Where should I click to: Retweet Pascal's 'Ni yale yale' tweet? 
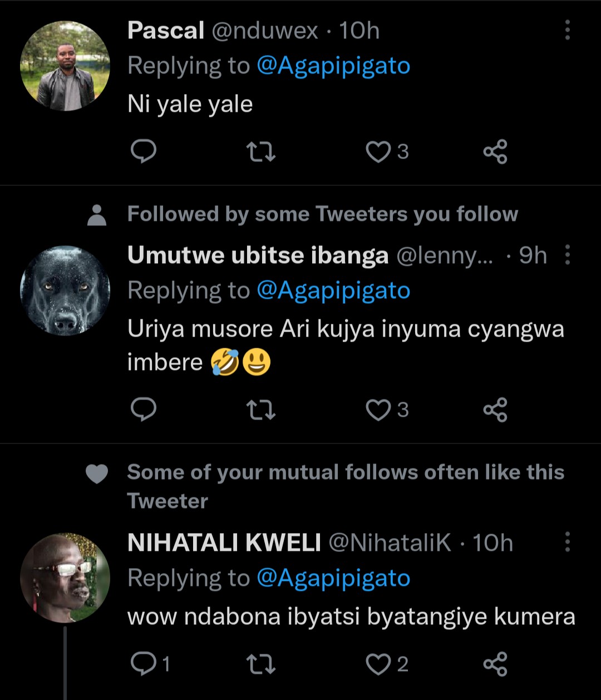coord(260,151)
